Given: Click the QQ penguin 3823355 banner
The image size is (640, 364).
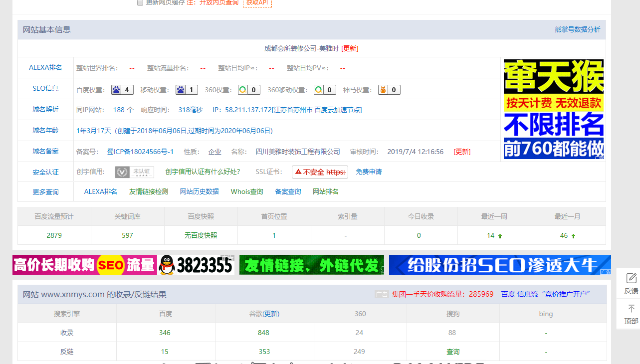Looking at the screenshot, I should click(196, 265).
